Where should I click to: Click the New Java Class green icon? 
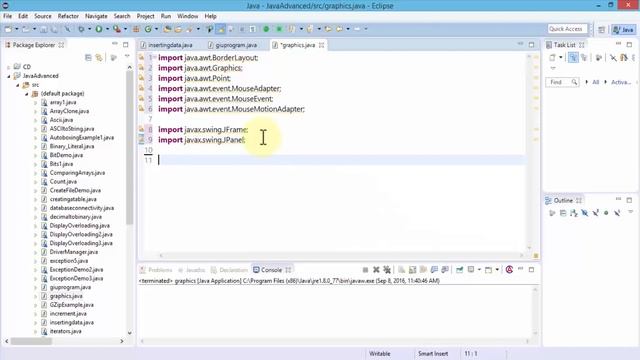point(148,29)
